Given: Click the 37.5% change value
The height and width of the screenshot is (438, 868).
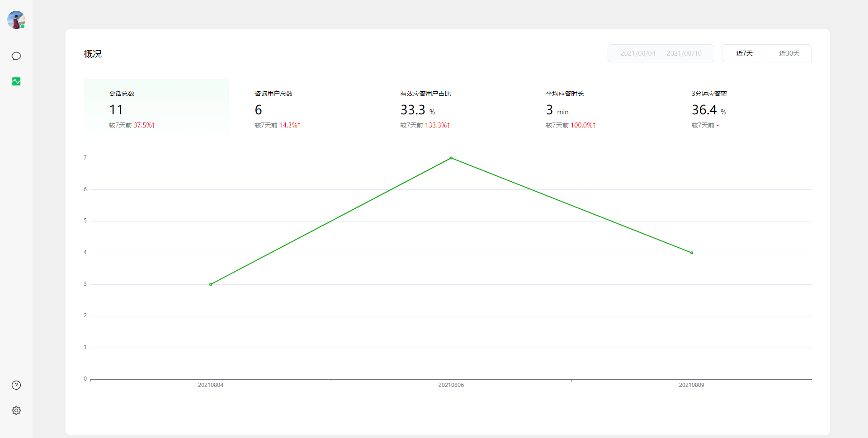Looking at the screenshot, I should (x=144, y=125).
